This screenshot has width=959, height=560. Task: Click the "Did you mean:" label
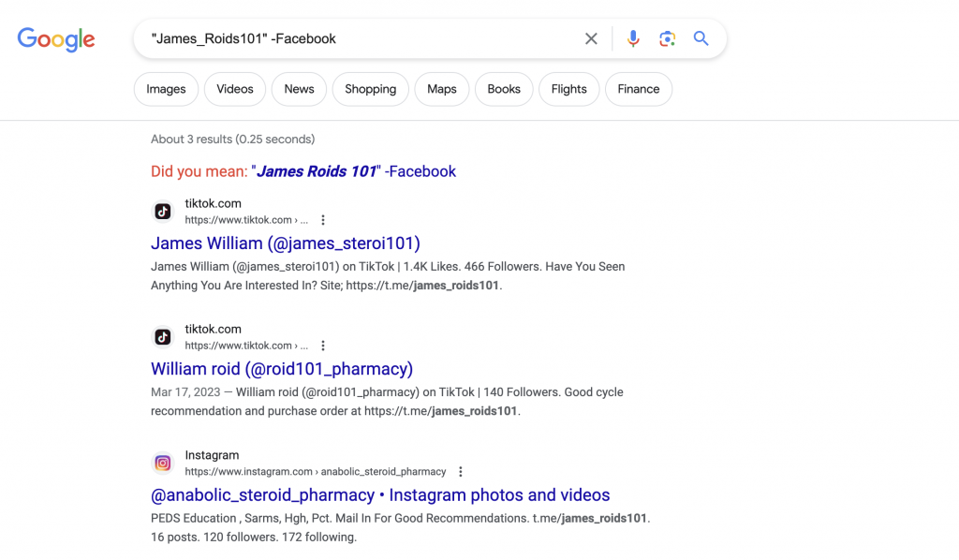pos(199,171)
